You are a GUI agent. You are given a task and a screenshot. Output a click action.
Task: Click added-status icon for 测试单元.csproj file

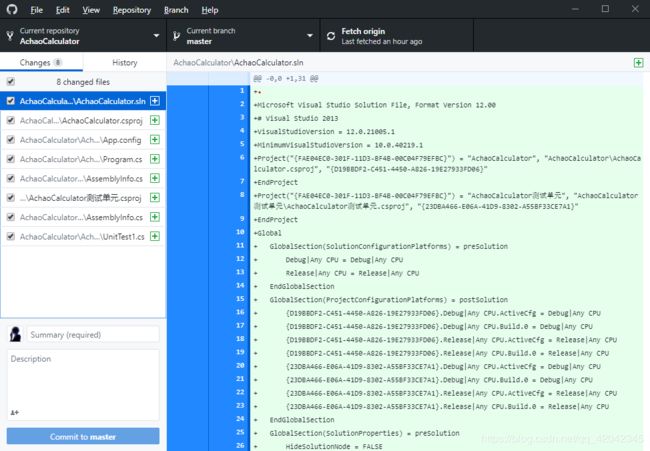[x=155, y=198]
